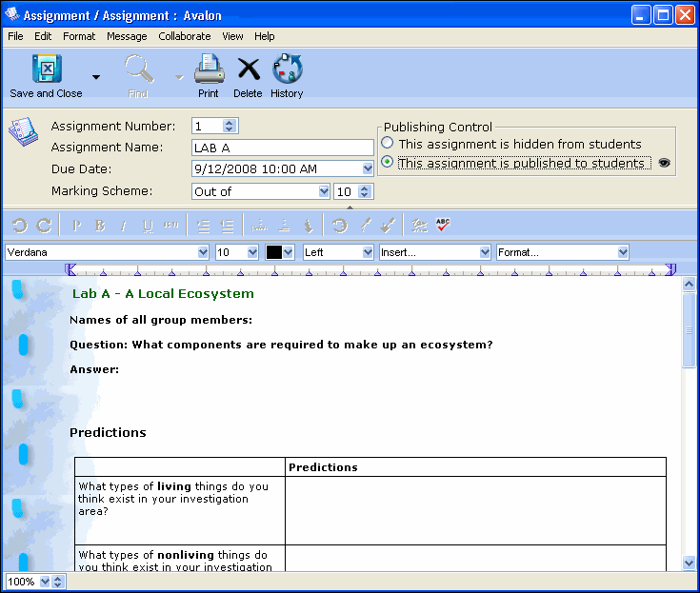Viewport: 700px width, 593px height.
Task: Open the Verdana font dropdown
Action: (x=203, y=252)
